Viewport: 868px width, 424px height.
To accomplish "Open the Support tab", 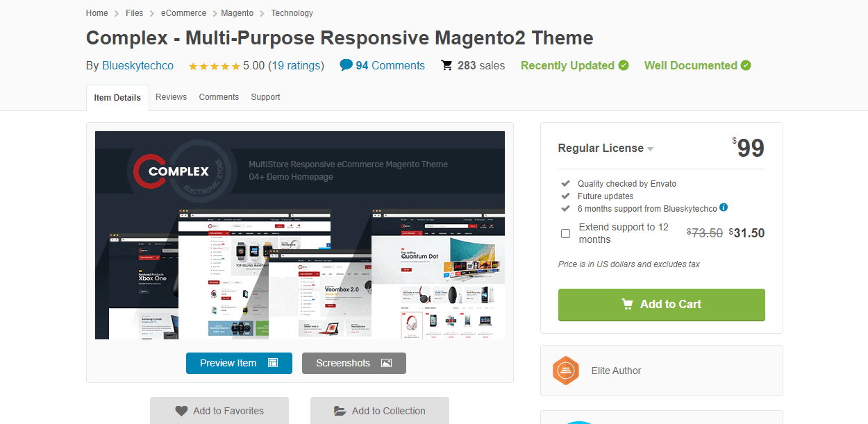I will pyautogui.click(x=265, y=97).
